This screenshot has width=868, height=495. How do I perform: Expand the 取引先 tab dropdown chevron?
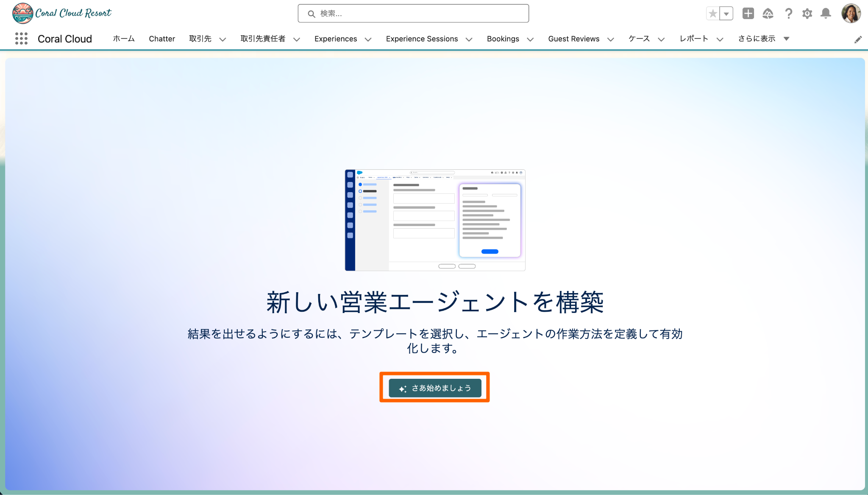click(x=223, y=39)
